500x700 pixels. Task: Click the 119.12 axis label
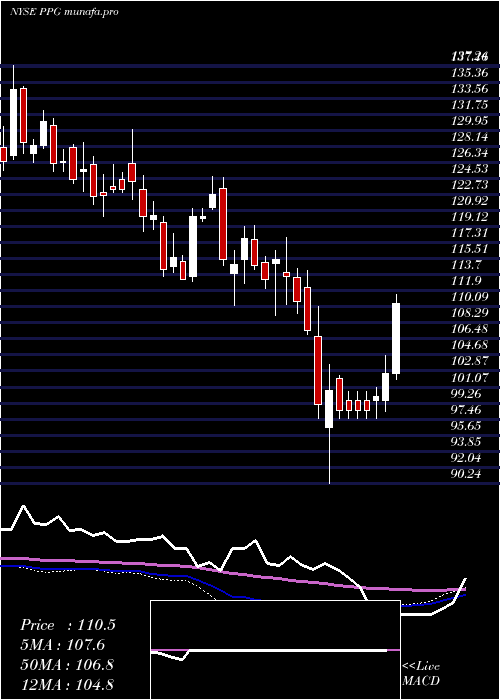pos(469,217)
